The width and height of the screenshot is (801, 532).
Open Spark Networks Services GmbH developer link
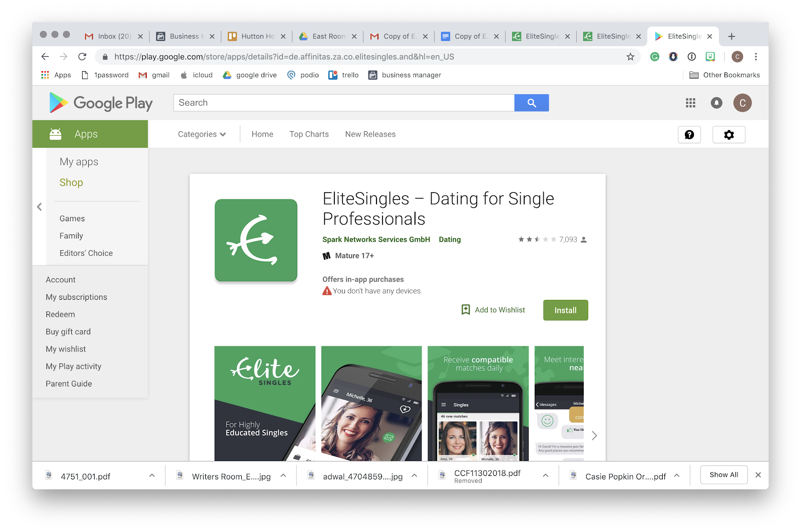(376, 240)
